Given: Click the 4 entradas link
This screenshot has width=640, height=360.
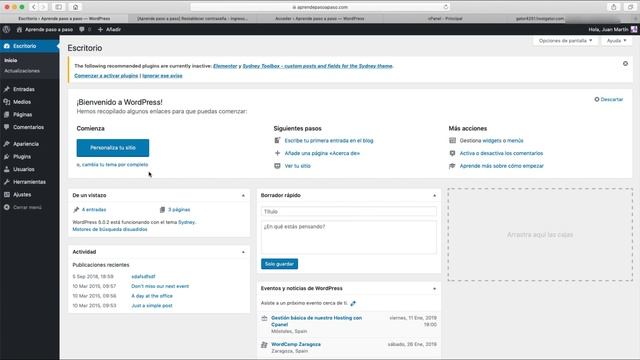Looking at the screenshot, I should click(x=94, y=210).
